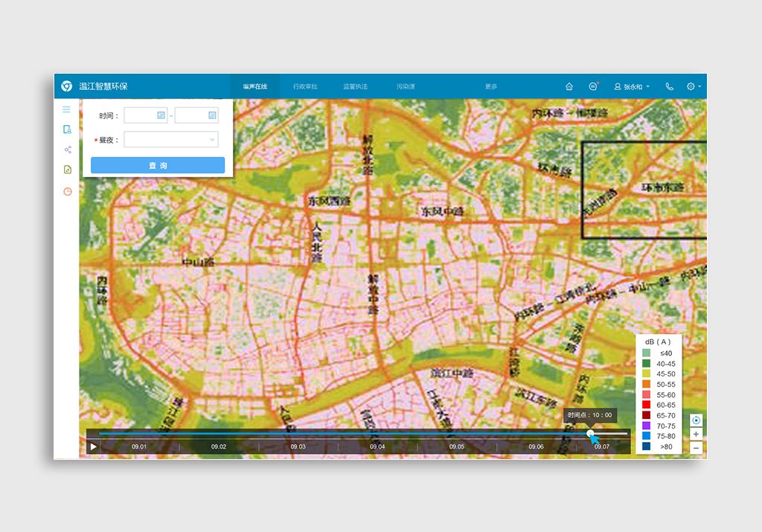The image size is (762, 532).
Task: Click the 时间点 : 10 : 00 tooltip
Action: coord(590,415)
